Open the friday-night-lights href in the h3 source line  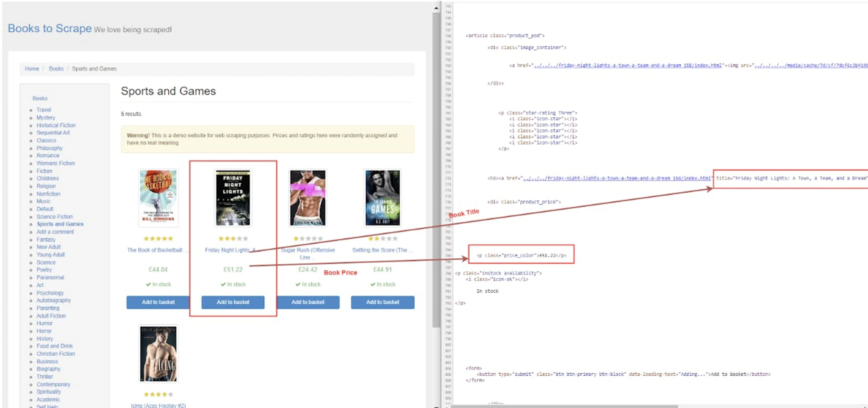point(617,178)
